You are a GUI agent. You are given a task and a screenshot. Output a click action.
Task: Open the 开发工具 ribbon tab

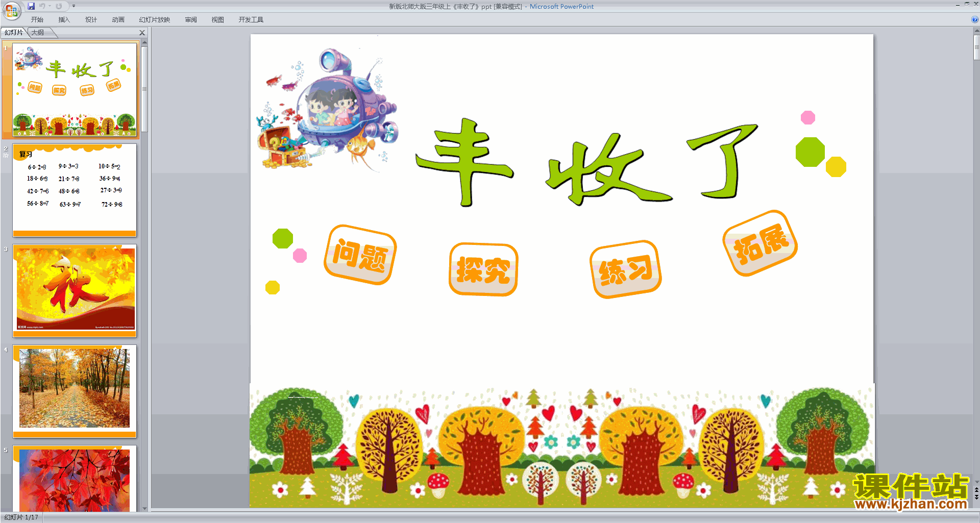click(251, 20)
